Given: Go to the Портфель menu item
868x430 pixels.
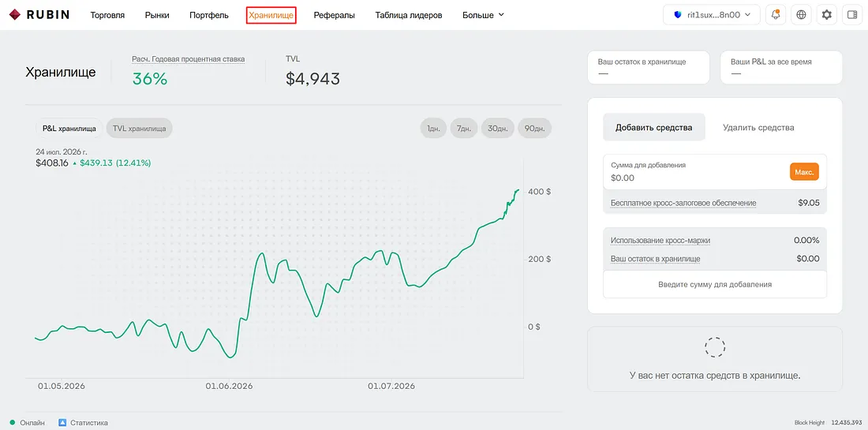Looking at the screenshot, I should 208,15.
